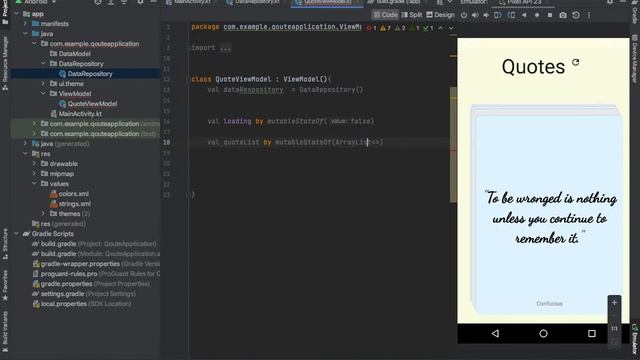Tap the Android back navigation button on the device
The width and height of the screenshot is (640, 360).
click(495, 333)
